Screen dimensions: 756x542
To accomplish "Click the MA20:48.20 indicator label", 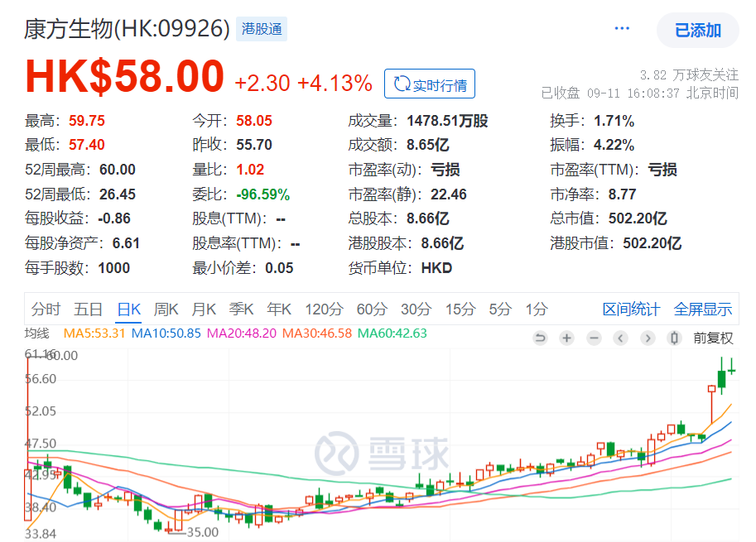I will click(x=241, y=333).
